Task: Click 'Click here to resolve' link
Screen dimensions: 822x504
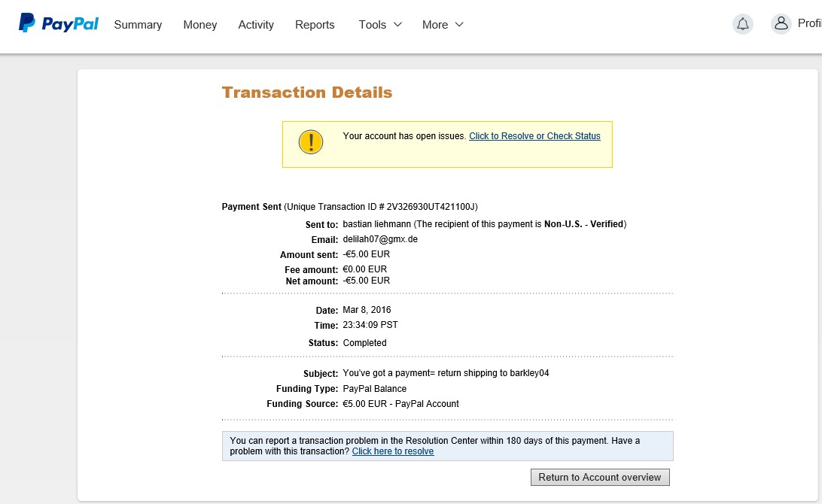Action: tap(393, 451)
